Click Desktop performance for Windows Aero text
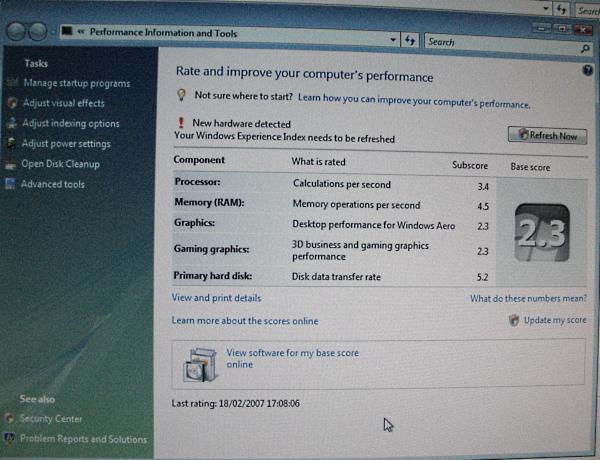 coord(373,225)
